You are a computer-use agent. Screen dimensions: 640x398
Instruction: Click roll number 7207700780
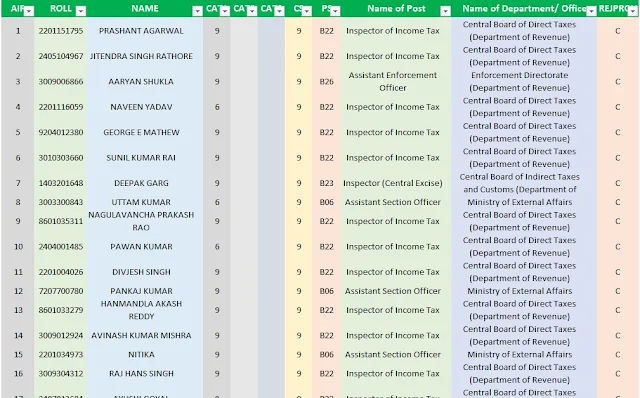click(x=61, y=291)
